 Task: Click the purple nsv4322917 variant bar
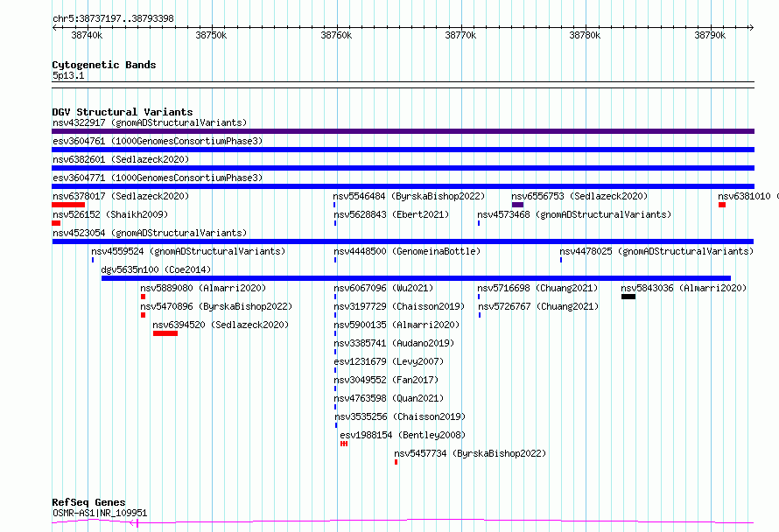coord(403,131)
